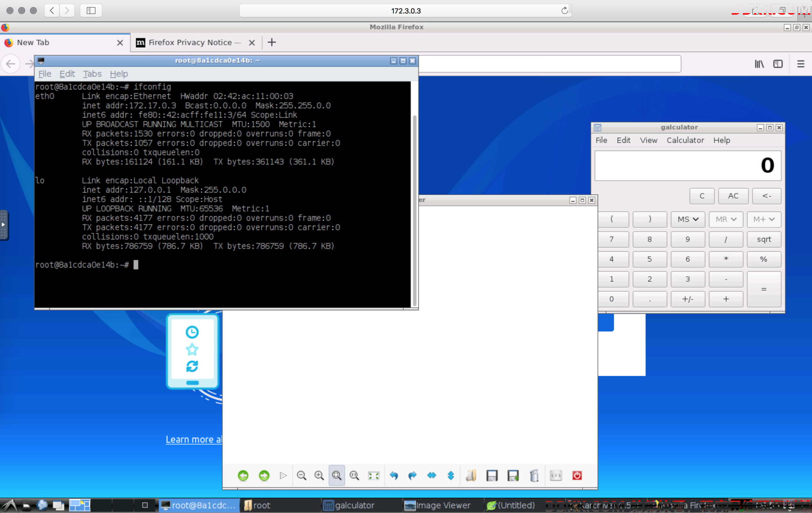The height and width of the screenshot is (513, 812).
Task: Click the equals button in galculator
Action: pyautogui.click(x=764, y=289)
